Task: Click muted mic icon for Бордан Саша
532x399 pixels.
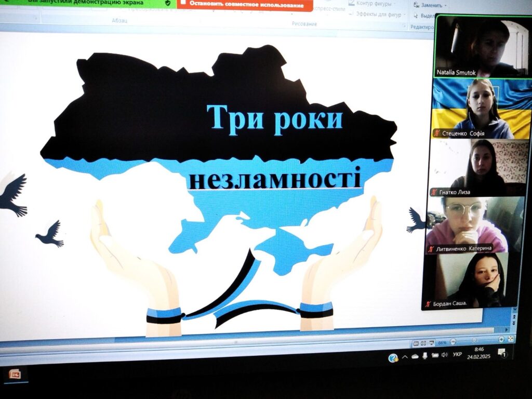Action: coord(428,303)
